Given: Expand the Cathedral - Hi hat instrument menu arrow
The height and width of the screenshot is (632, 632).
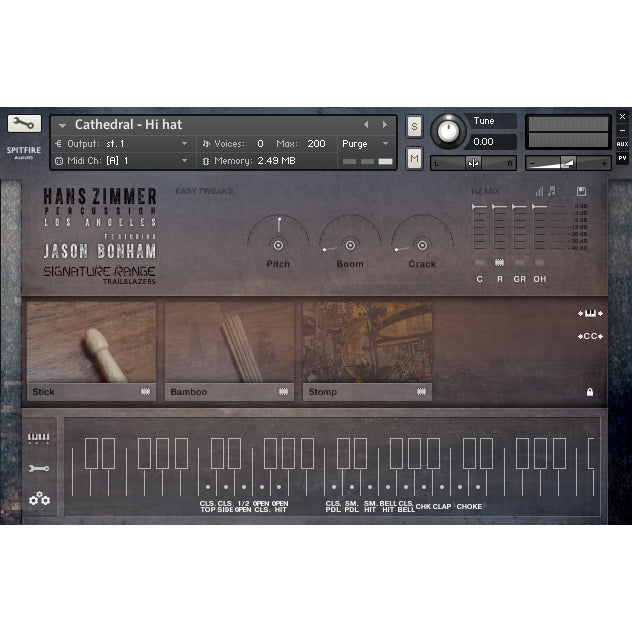Looking at the screenshot, I should [62, 125].
